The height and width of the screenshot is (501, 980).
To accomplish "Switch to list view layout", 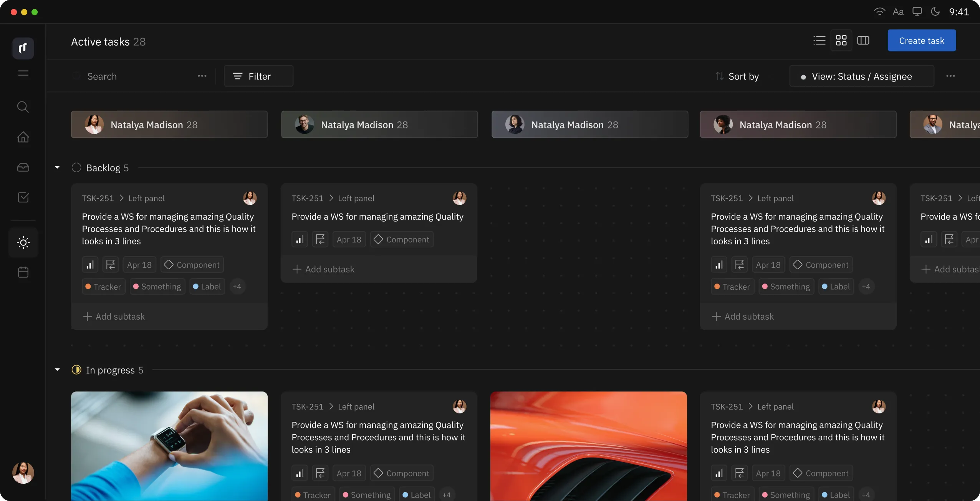I will pos(819,41).
